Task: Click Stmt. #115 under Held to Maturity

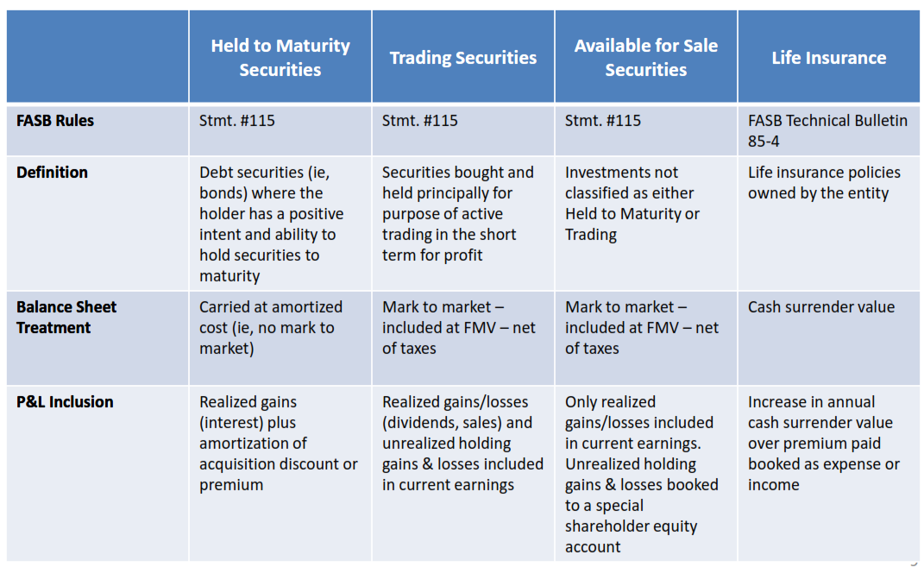Action: 237,120
